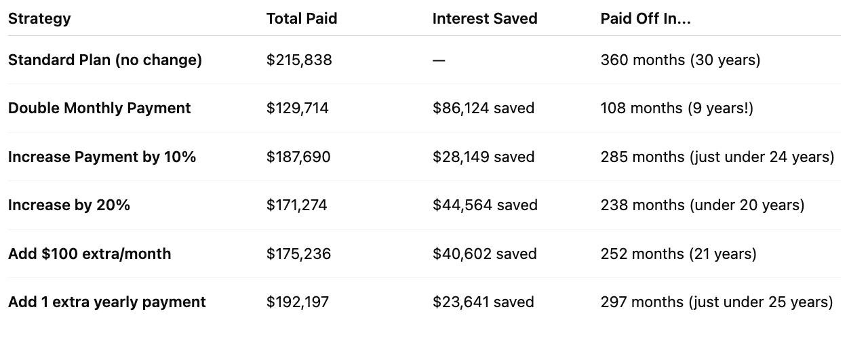Select the Double Monthly Payment strategy
868x339 pixels.
coord(100,108)
